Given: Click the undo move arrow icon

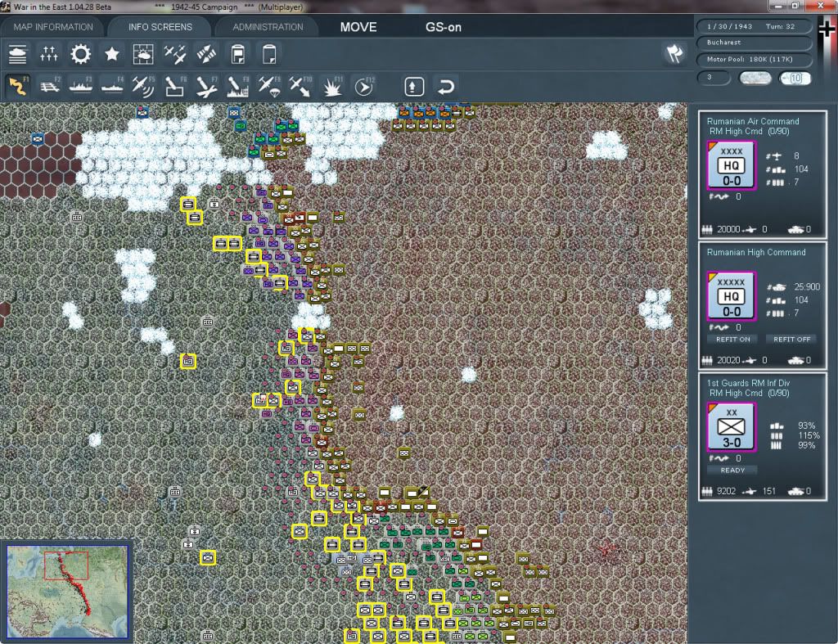Looking at the screenshot, I should click(446, 87).
